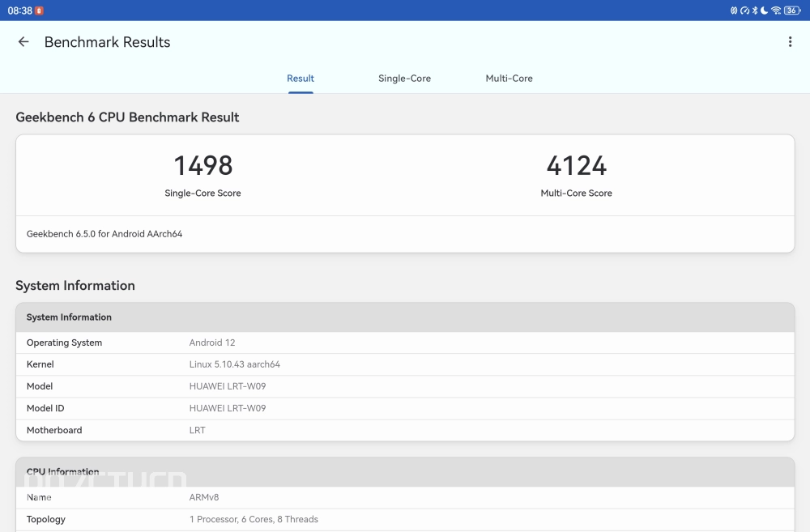The width and height of the screenshot is (810, 532).
Task: Tap the red notification icon beside the clock
Action: click(x=40, y=11)
